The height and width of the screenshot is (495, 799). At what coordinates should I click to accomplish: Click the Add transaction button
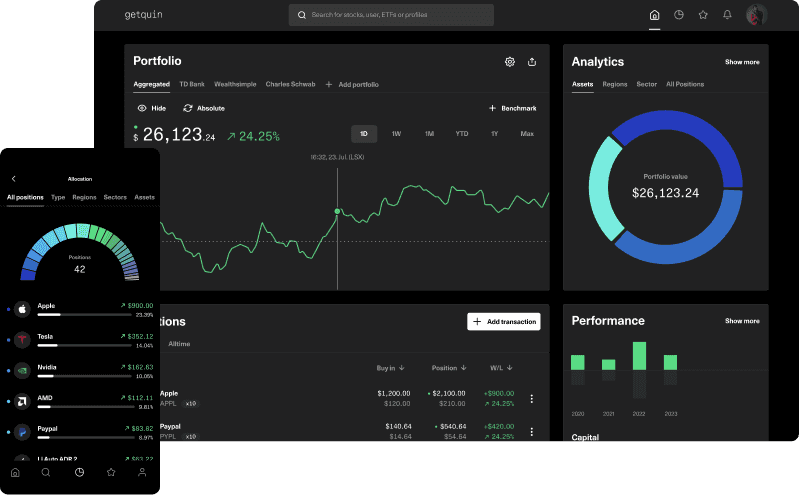pos(504,321)
